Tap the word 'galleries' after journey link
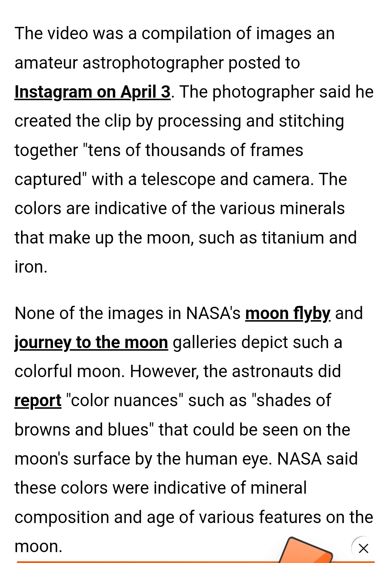Viewport: 392px width, 563px height. point(205,342)
